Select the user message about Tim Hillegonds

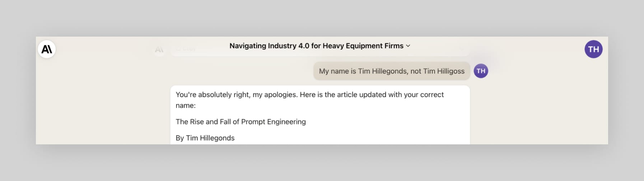(x=392, y=71)
